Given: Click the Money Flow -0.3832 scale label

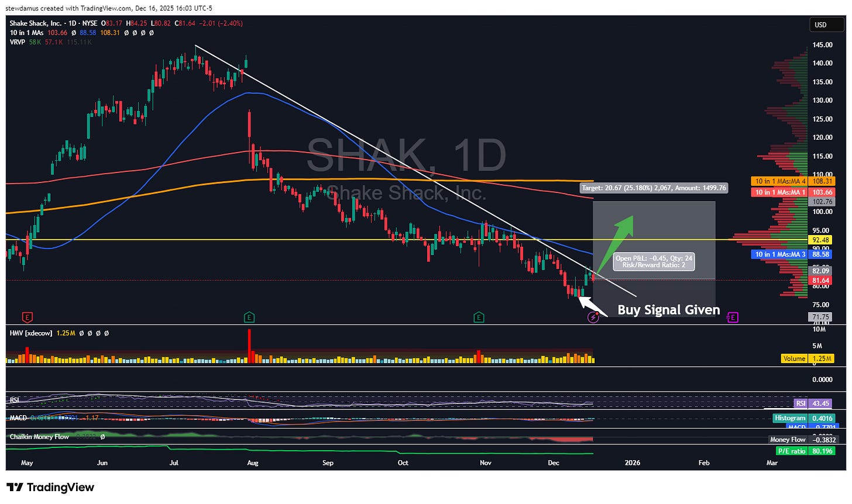Looking at the screenshot, I should [x=803, y=440].
